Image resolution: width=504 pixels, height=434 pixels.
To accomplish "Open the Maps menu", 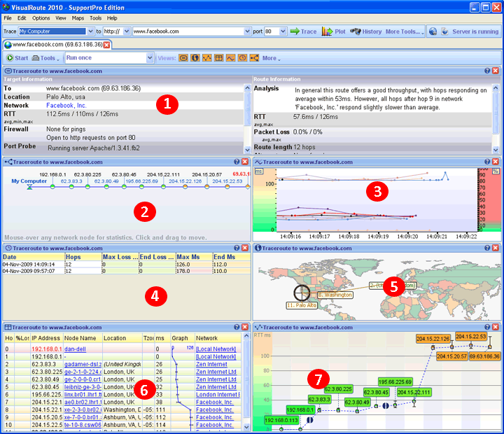I will [x=78, y=18].
